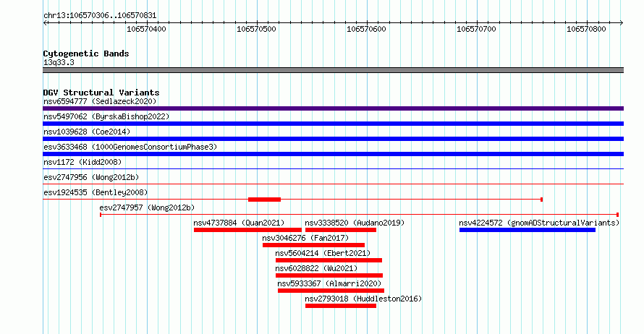The width and height of the screenshot is (644, 334).
Task: Open the nsv5497062 (ByrskaBishop2022) label
Action: tap(106, 116)
